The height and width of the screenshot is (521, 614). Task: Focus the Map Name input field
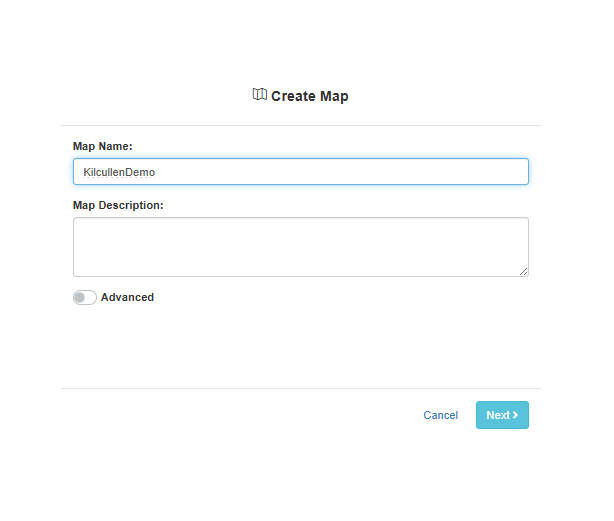[x=301, y=171]
